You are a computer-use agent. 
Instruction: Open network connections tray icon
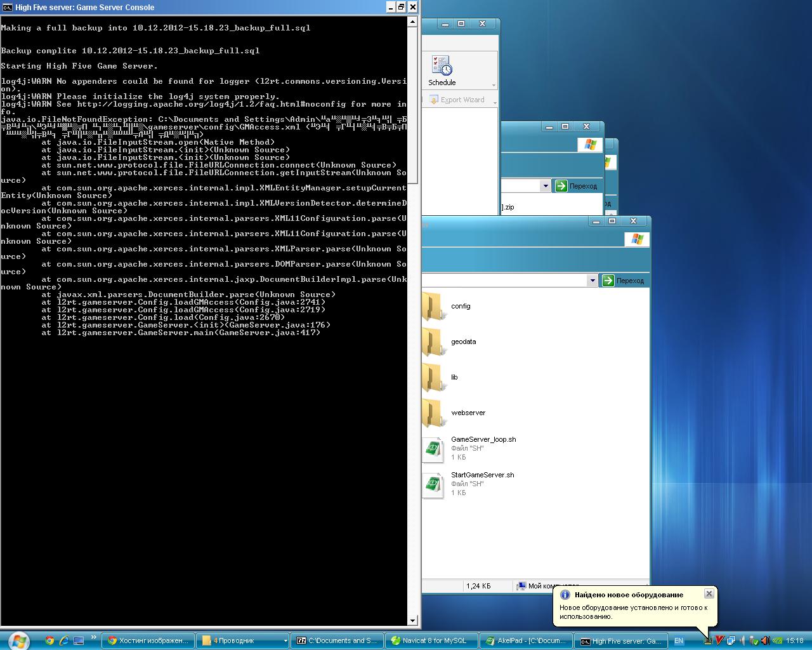point(731,640)
